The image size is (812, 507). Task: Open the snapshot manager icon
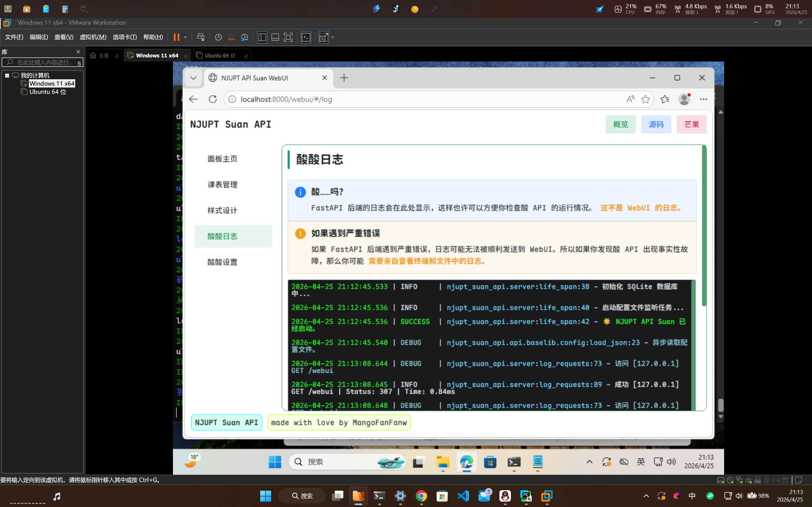pos(245,37)
